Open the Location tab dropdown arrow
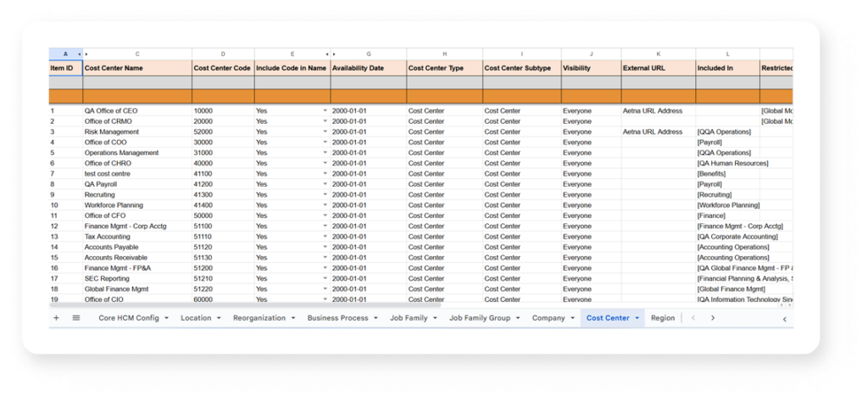Screen dimensions: 868x403 [x=219, y=318]
